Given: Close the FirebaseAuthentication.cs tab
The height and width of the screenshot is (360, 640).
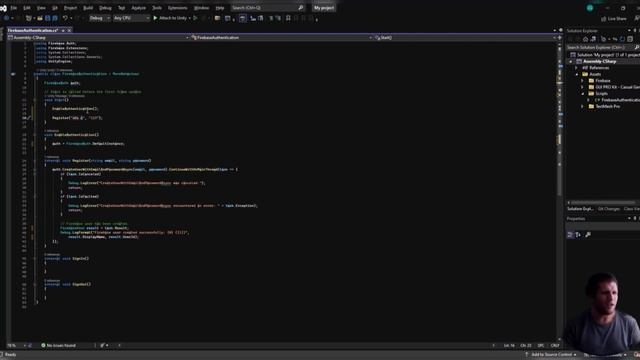Looking at the screenshot, I should click(x=69, y=30).
